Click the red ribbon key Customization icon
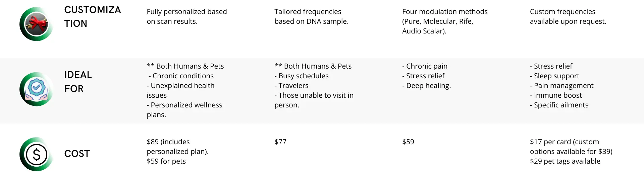The height and width of the screenshot is (175, 644). click(x=36, y=24)
